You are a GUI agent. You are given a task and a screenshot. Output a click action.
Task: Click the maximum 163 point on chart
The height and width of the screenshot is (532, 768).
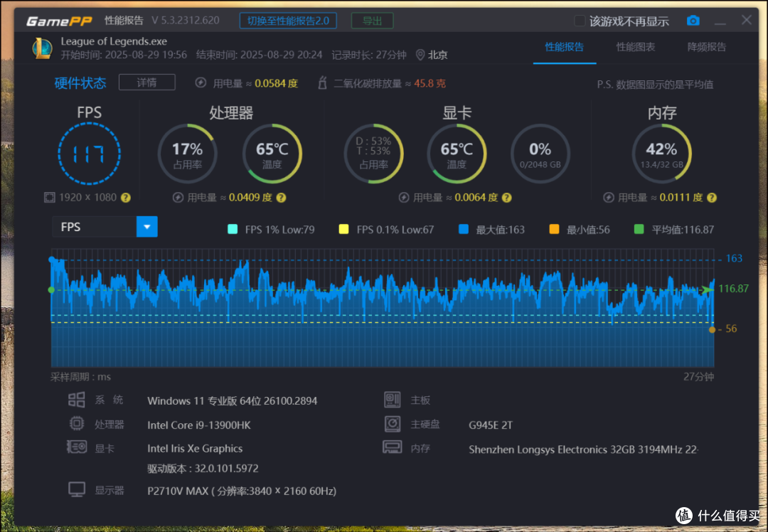coord(52,259)
